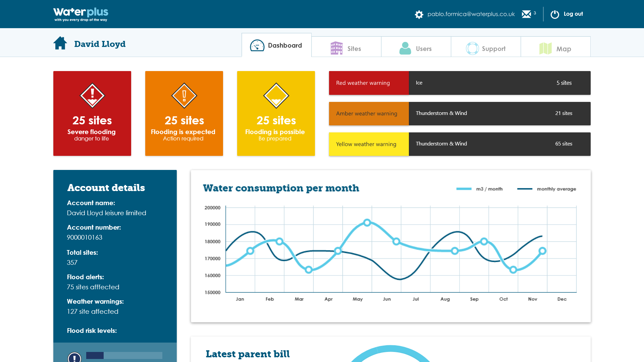Screen dimensions: 644x362
Task: Click the flooding possible diamond icon
Action: point(276,96)
